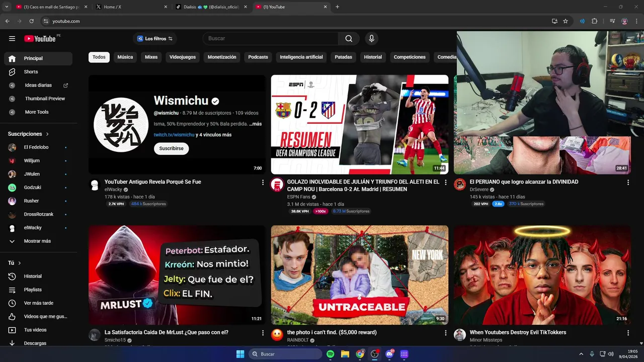Select the Videojuegos filter chip
This screenshot has width=644, height=362.
coord(183,57)
